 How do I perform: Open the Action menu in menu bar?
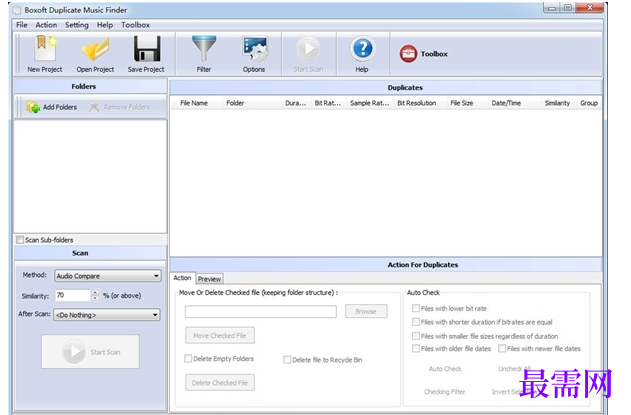[46, 24]
